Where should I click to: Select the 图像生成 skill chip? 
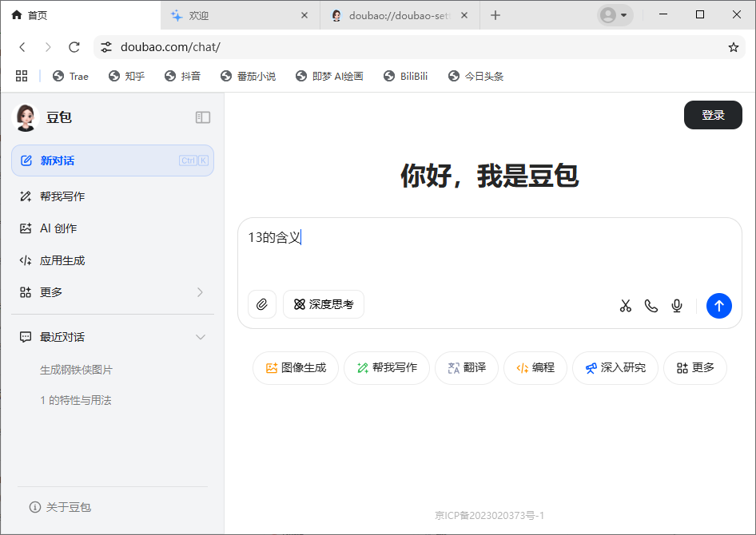pos(296,368)
